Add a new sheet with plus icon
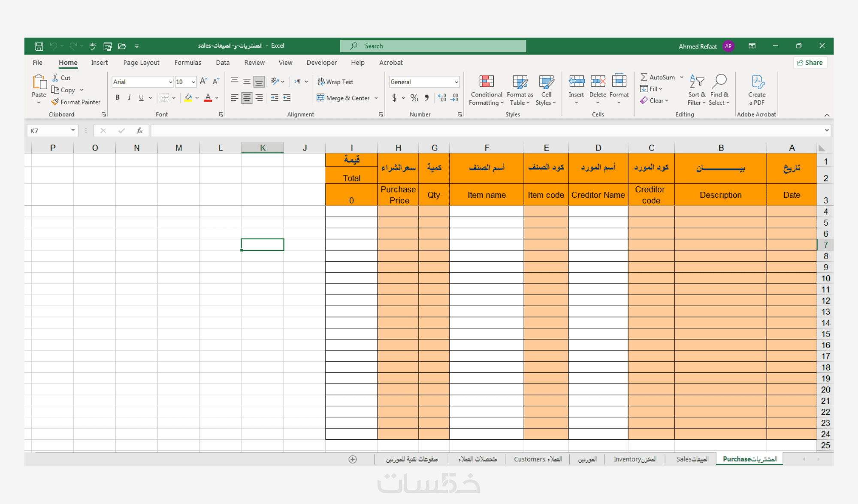This screenshot has width=858, height=504. click(353, 459)
